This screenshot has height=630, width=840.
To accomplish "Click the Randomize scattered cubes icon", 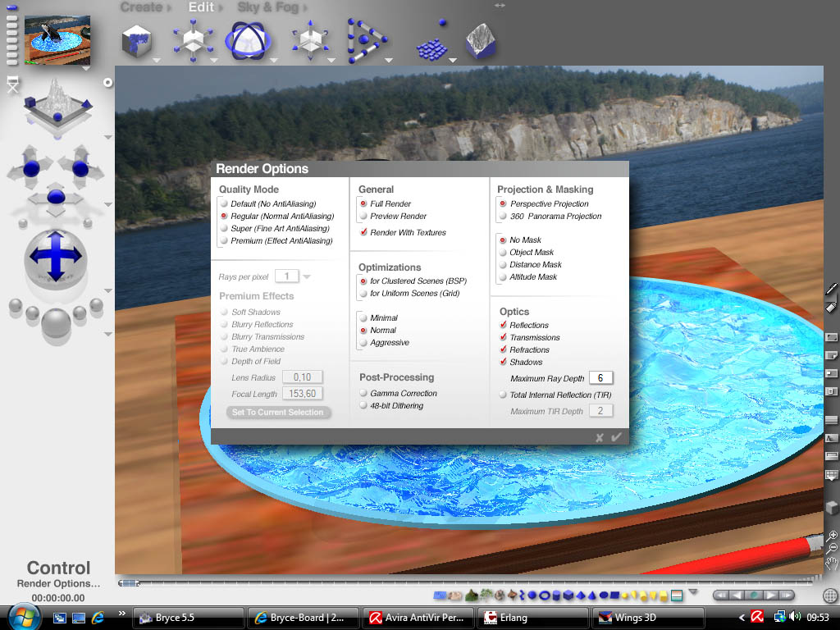I will (433, 48).
